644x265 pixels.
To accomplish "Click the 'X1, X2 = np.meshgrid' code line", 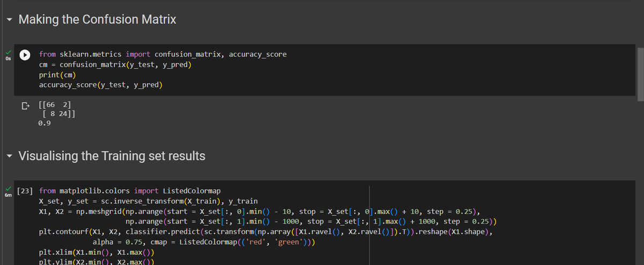I will (x=260, y=211).
